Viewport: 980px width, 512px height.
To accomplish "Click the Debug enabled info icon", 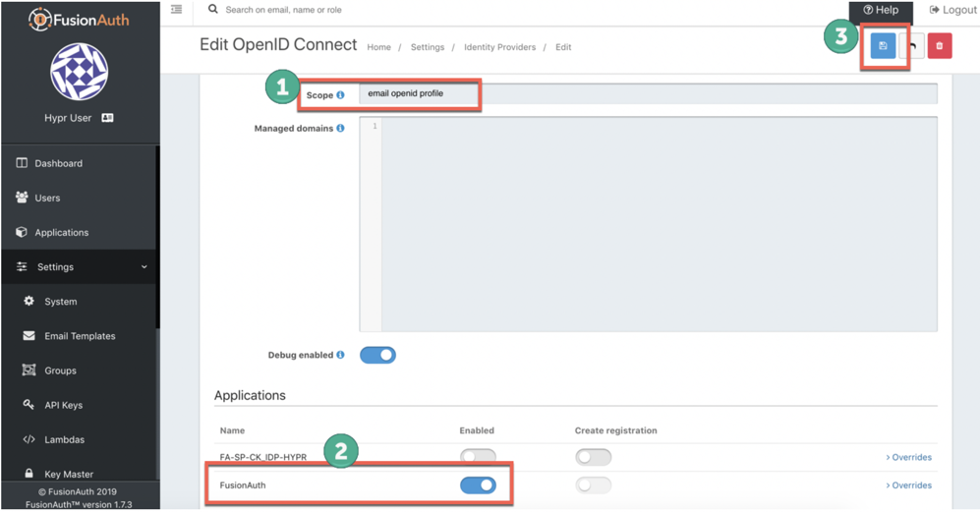I will (x=341, y=355).
